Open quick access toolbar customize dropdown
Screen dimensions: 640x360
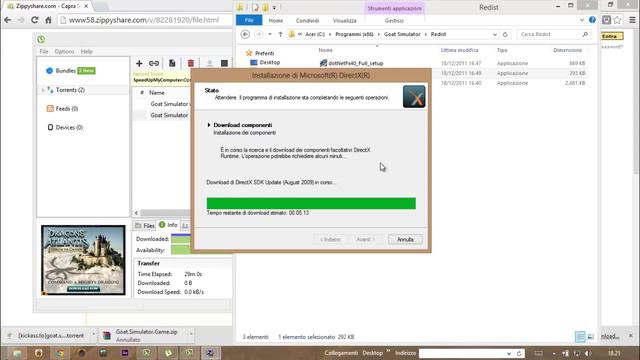pos(274,8)
